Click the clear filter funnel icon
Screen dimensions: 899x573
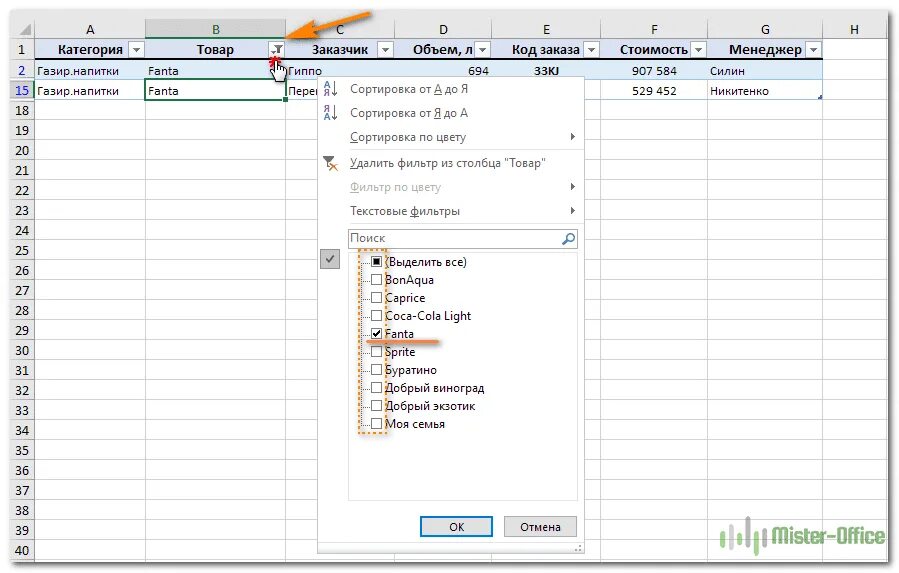coord(330,163)
